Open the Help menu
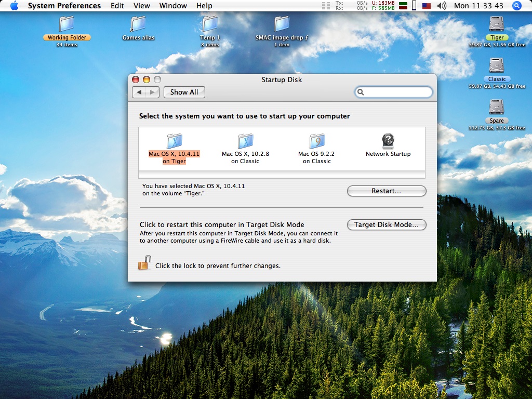The width and height of the screenshot is (532, 399). (204, 6)
